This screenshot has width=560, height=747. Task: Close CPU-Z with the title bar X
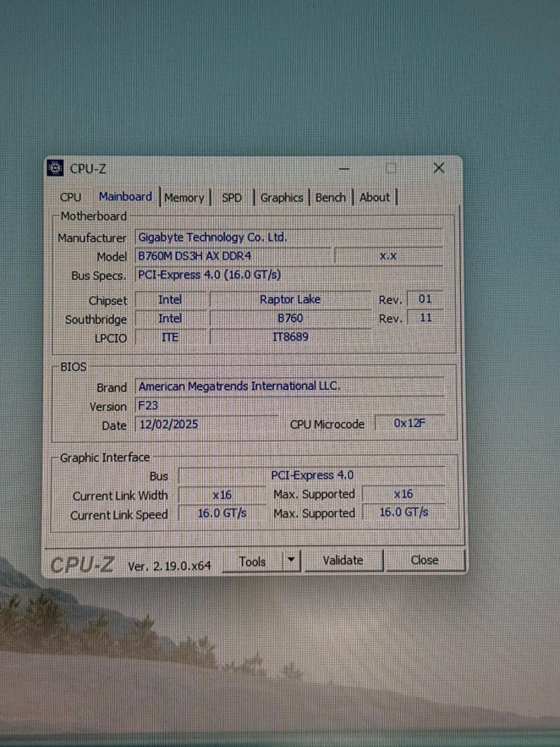[x=438, y=167]
